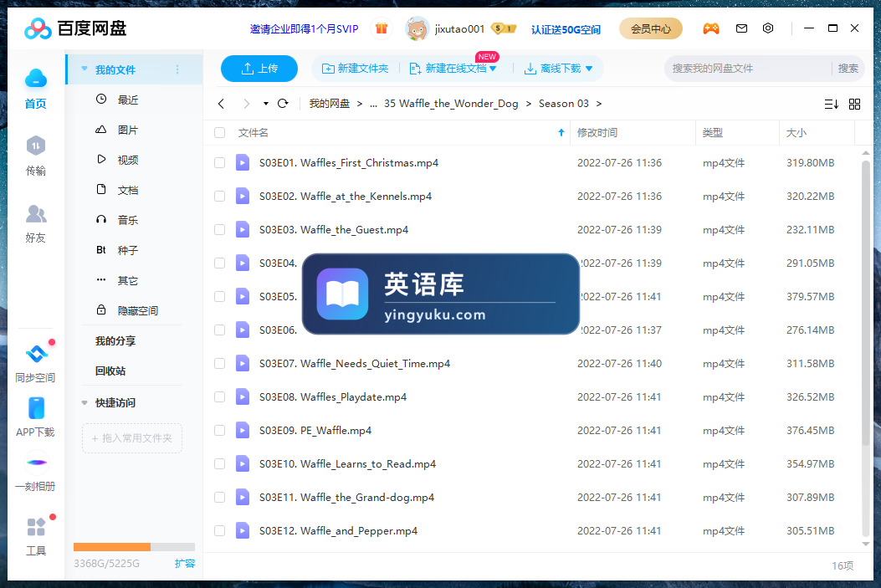Collapse the 快捷访问 section arrow
Image resolution: width=881 pixels, height=588 pixels.
[85, 402]
